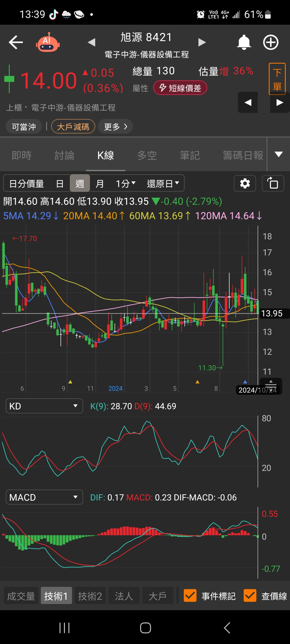Switch to next stock with right triangle
The image size is (290, 644).
click(202, 42)
